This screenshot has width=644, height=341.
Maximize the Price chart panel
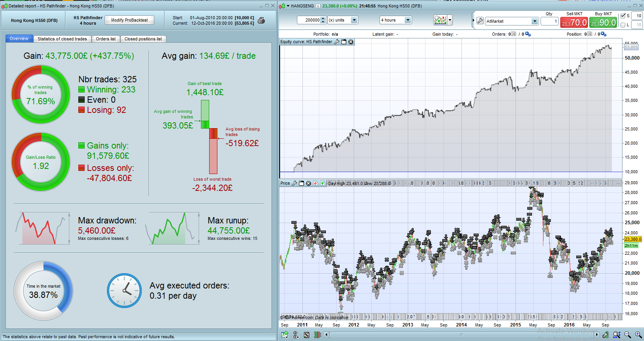click(302, 183)
